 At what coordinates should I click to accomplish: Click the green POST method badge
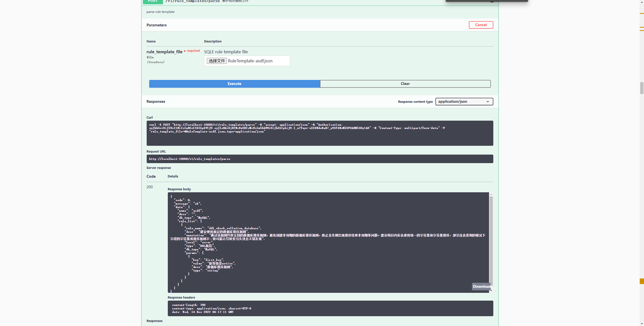tap(152, 2)
